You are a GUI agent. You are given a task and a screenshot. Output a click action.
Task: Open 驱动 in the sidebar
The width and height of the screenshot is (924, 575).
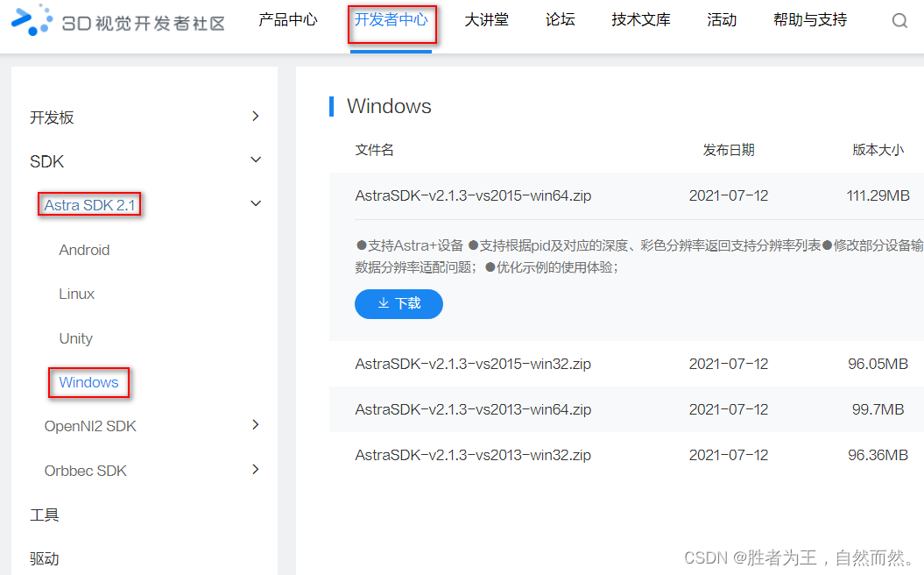click(x=44, y=558)
